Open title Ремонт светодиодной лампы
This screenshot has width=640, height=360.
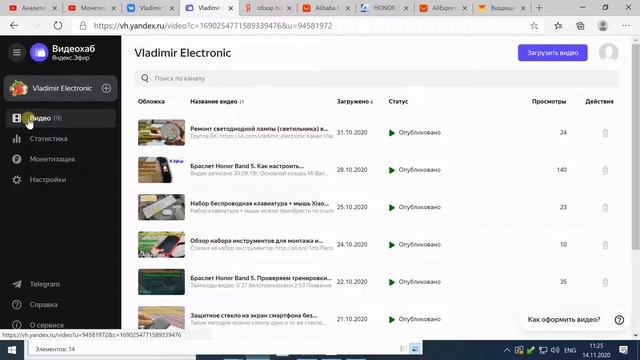(x=259, y=129)
